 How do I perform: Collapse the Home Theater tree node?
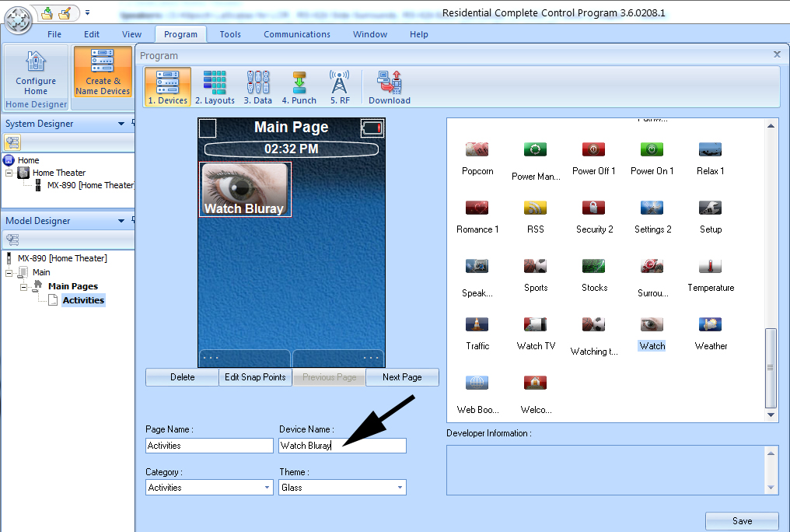pos(10,173)
